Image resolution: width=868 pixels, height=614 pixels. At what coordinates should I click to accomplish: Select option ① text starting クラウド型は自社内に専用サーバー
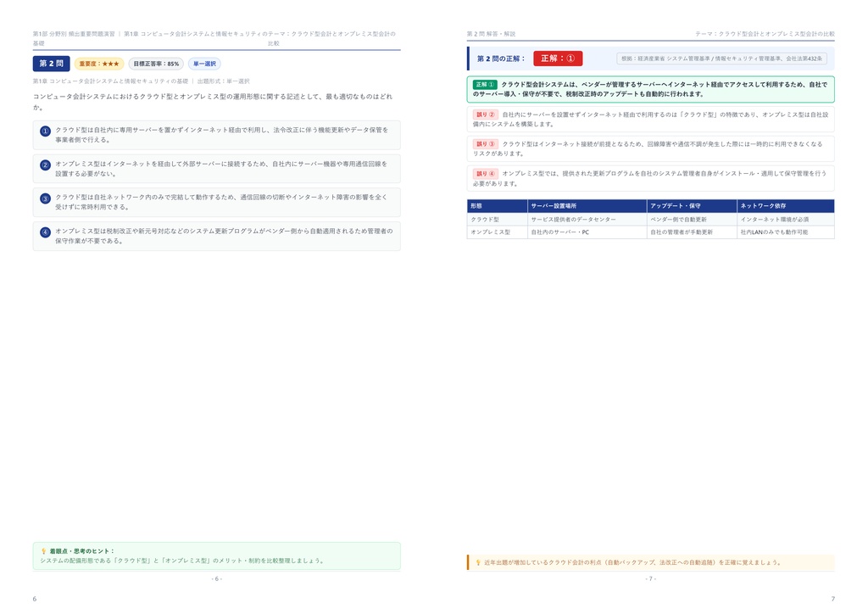(x=221, y=135)
